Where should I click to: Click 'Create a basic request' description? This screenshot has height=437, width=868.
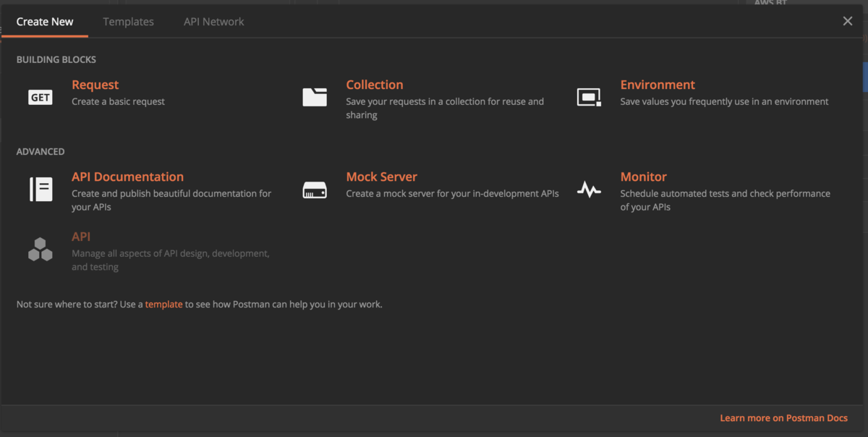pyautogui.click(x=118, y=101)
